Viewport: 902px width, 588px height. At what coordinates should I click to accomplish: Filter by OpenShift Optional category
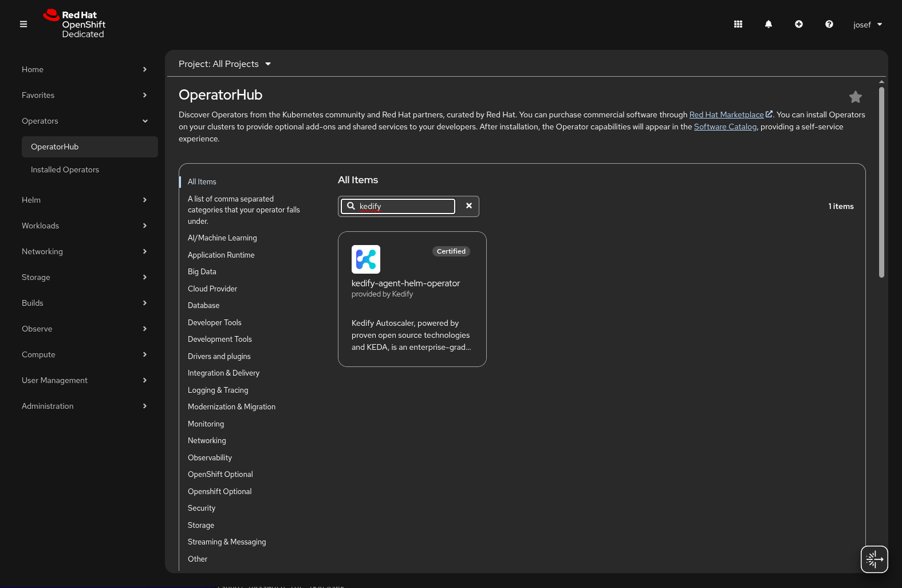coord(220,474)
